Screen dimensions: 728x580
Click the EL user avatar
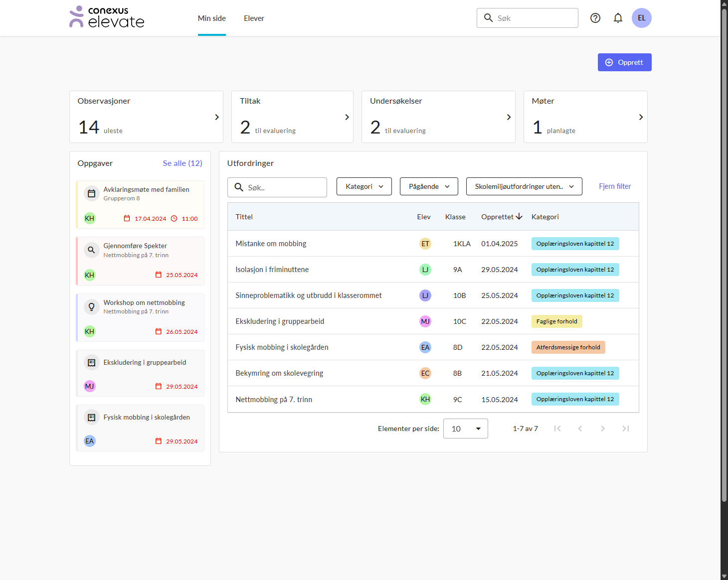[x=641, y=18]
